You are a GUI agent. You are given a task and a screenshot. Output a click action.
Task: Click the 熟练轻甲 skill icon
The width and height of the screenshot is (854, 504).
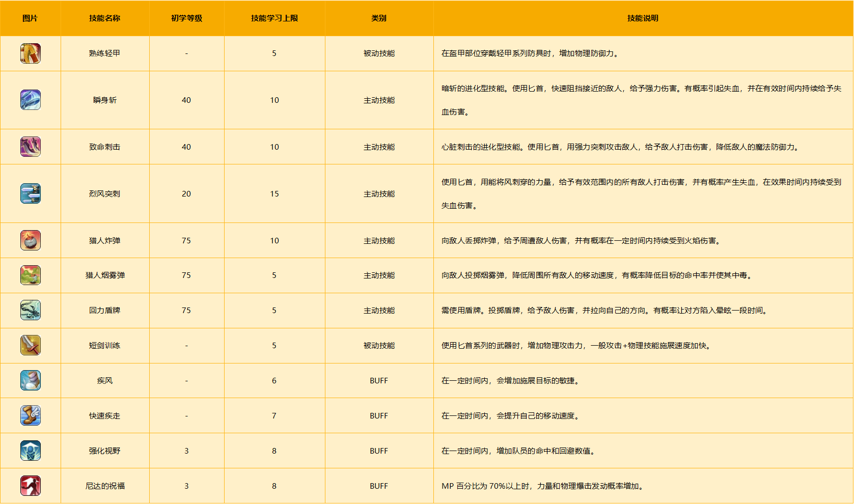(31, 53)
